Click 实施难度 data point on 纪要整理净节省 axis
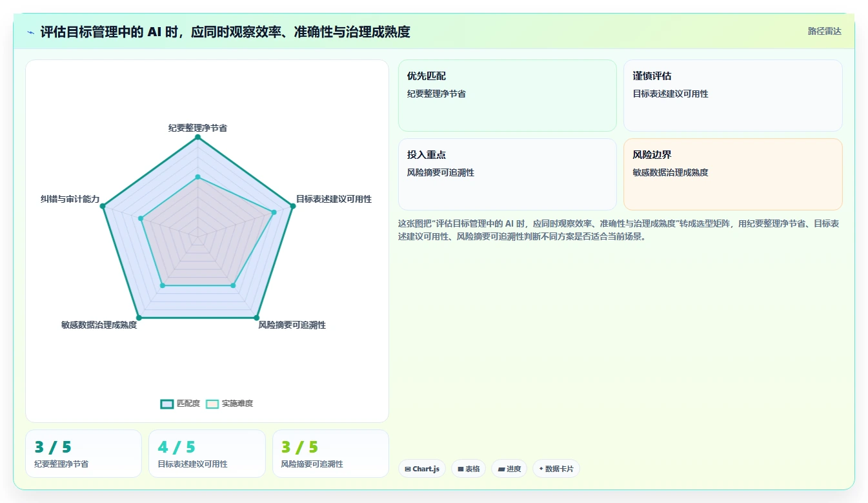 (197, 177)
